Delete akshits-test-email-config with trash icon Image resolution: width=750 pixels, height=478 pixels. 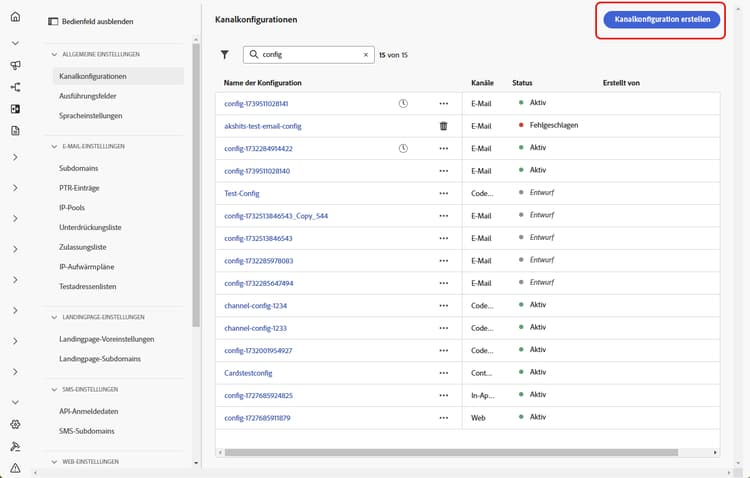click(x=443, y=126)
